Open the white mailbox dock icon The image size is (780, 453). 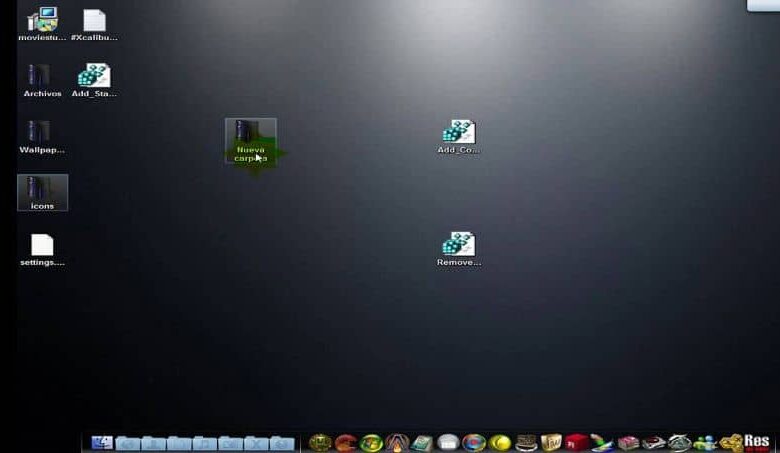click(x=448, y=443)
